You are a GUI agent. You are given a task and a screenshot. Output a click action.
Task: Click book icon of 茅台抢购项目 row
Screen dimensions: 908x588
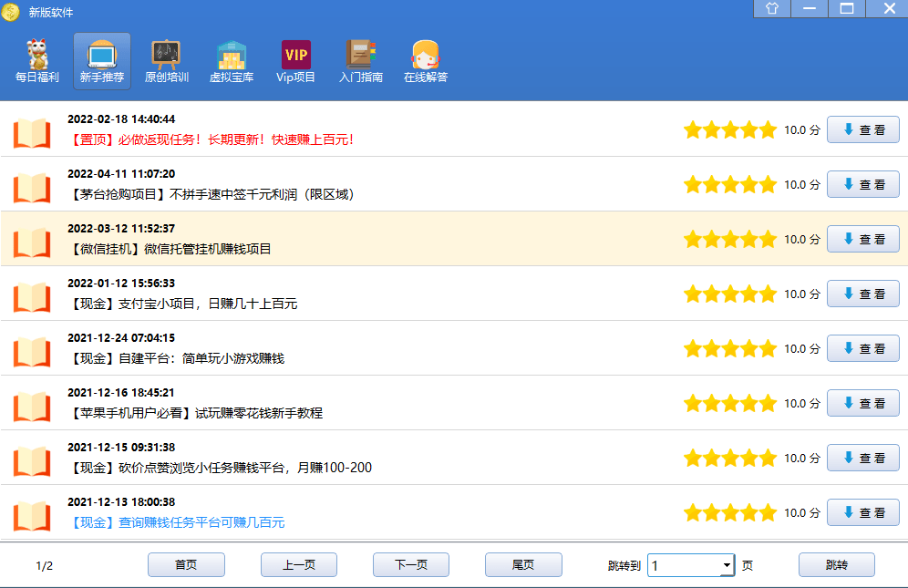pyautogui.click(x=32, y=188)
